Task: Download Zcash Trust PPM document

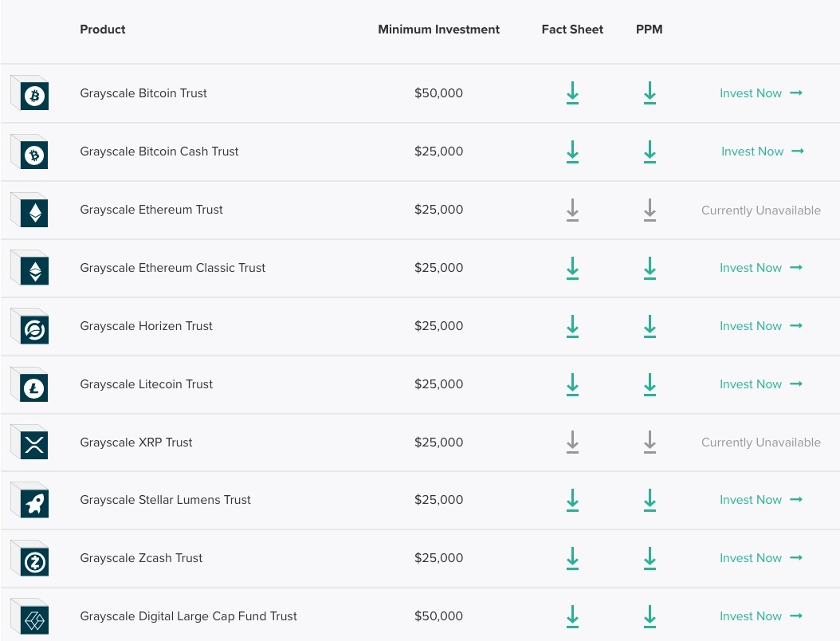Action: (x=650, y=558)
